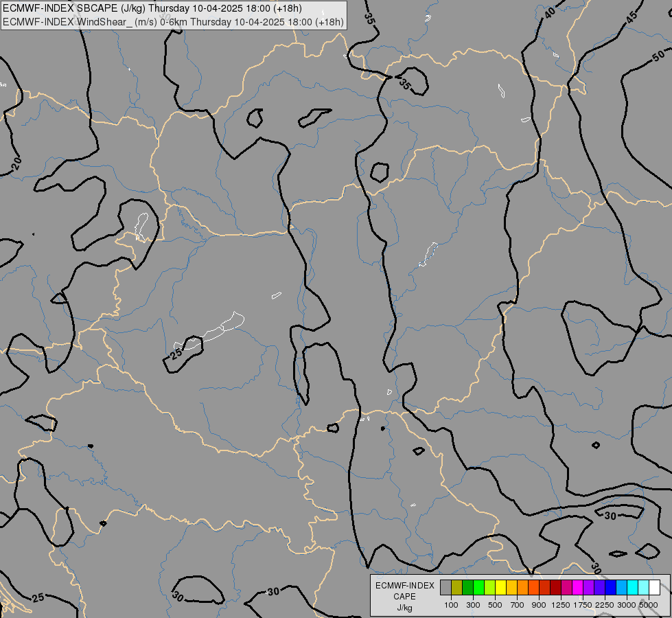Click legend value 900
The height and width of the screenshot is (618, 672).
tap(539, 605)
